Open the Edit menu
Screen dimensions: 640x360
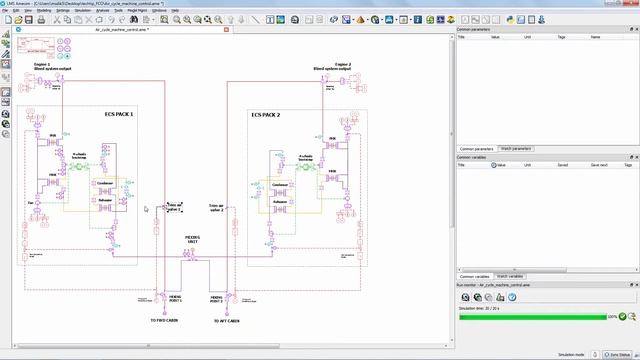click(x=16, y=10)
